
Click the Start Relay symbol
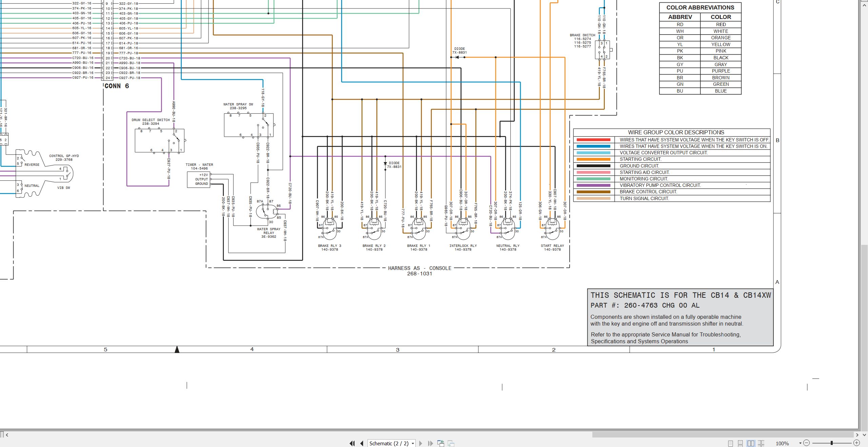click(552, 229)
